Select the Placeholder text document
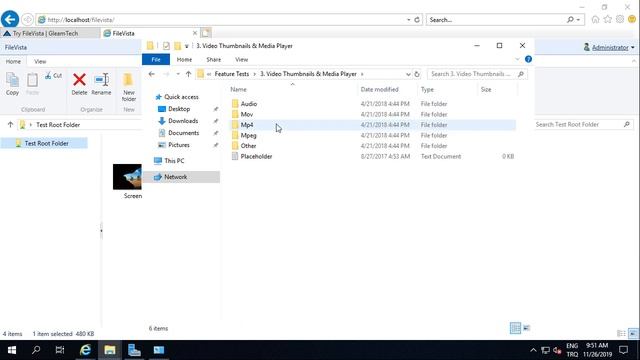The width and height of the screenshot is (640, 360). point(373,156)
